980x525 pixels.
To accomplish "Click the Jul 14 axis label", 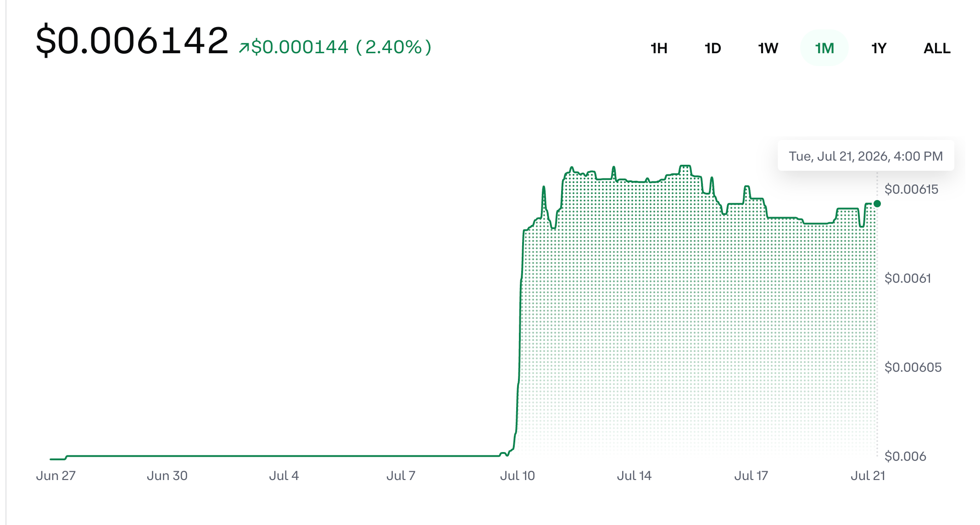I will click(x=634, y=475).
